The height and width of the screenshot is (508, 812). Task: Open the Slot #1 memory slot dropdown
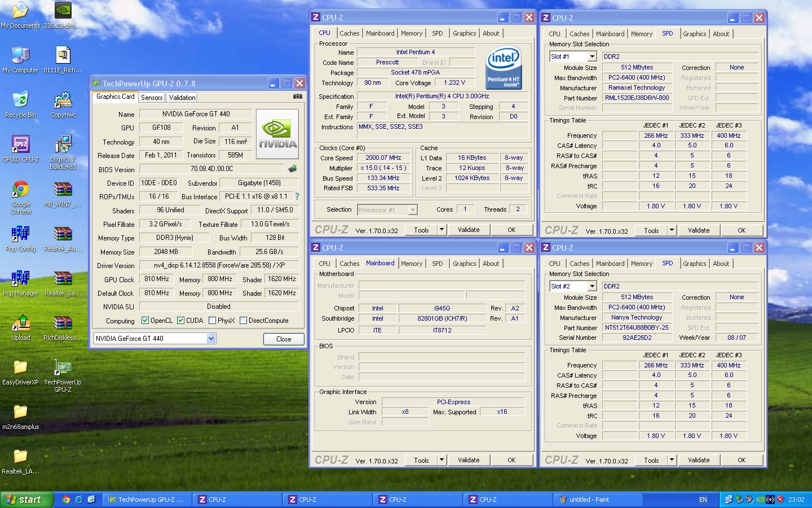click(x=592, y=56)
